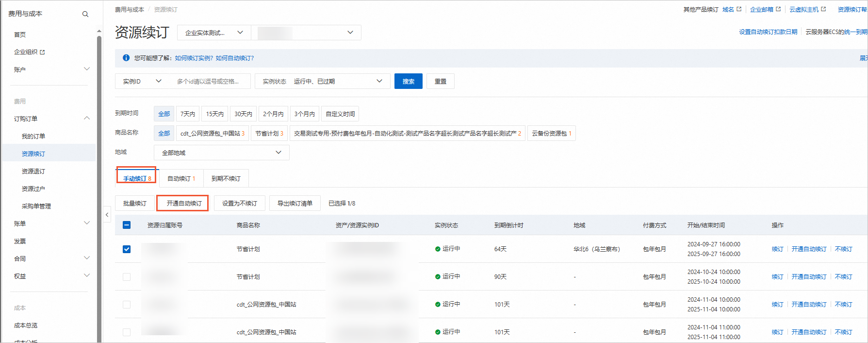The image size is (868, 343).
Task: Filter expiry time by 7天内
Action: (x=188, y=114)
